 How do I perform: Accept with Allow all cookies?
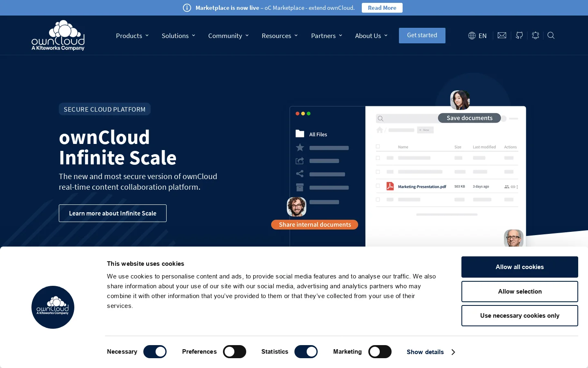tap(520, 267)
